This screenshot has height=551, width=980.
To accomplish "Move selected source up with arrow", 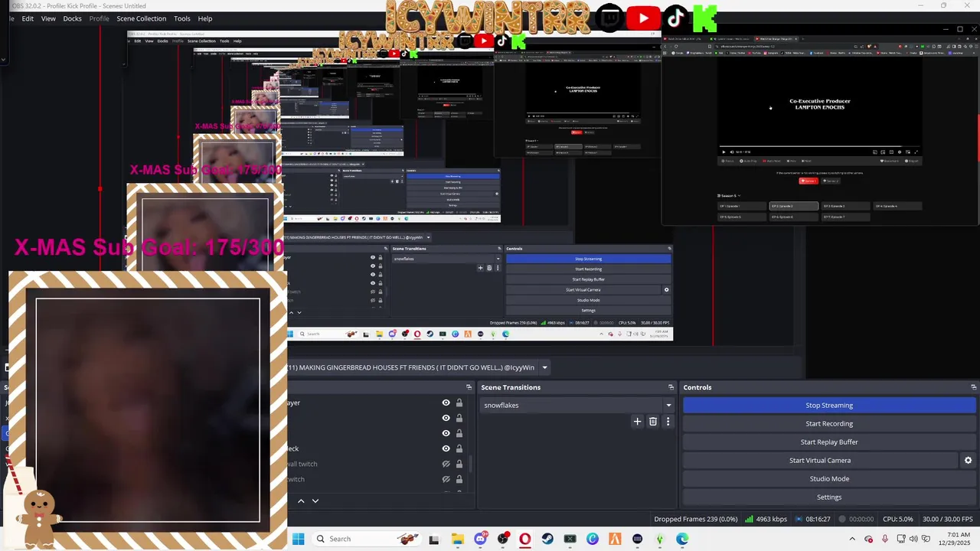I will point(301,500).
